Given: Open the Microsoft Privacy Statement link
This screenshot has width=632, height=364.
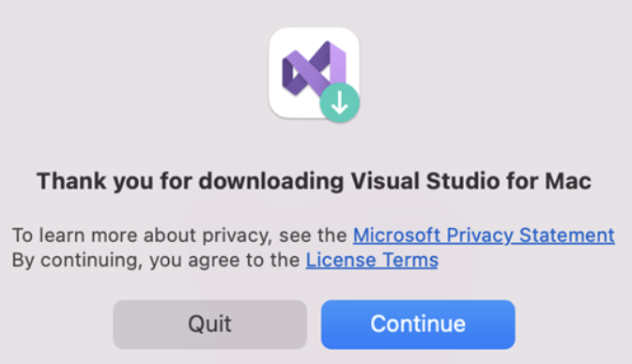Looking at the screenshot, I should point(484,235).
